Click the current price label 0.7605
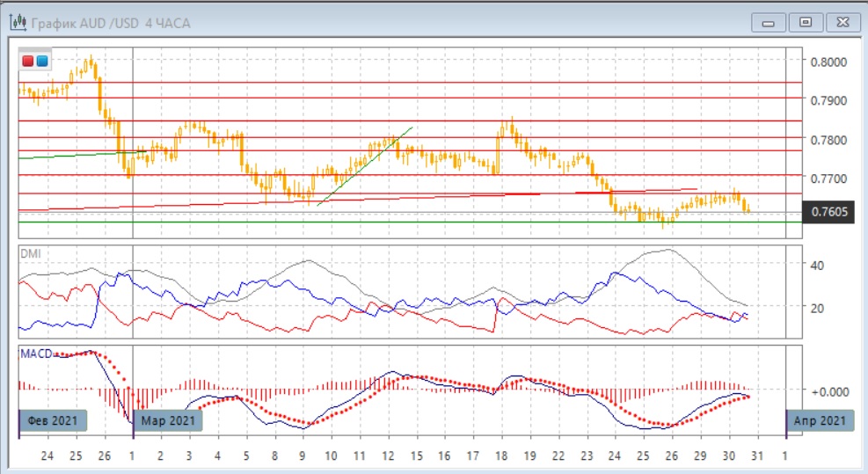The image size is (868, 474). (828, 211)
